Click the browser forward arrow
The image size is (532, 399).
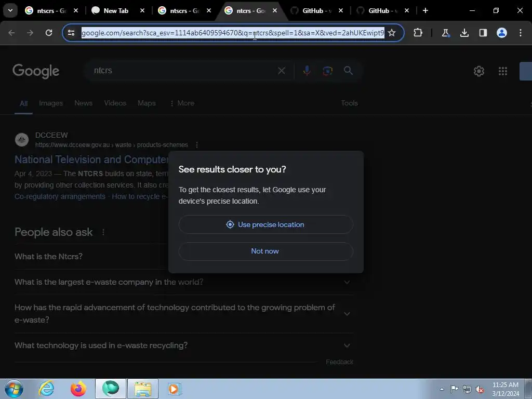(x=30, y=33)
